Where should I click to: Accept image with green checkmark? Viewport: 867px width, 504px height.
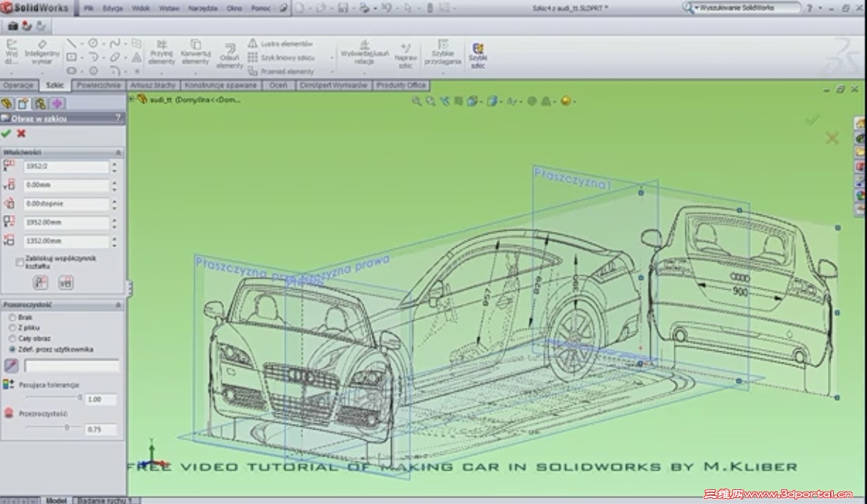[6, 133]
